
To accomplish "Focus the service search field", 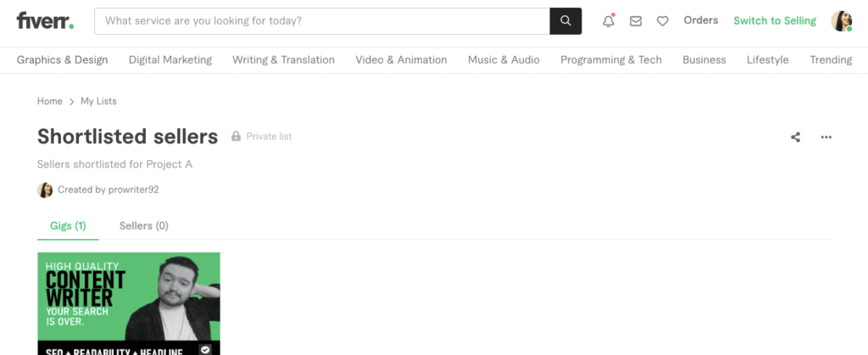I will 322,21.
